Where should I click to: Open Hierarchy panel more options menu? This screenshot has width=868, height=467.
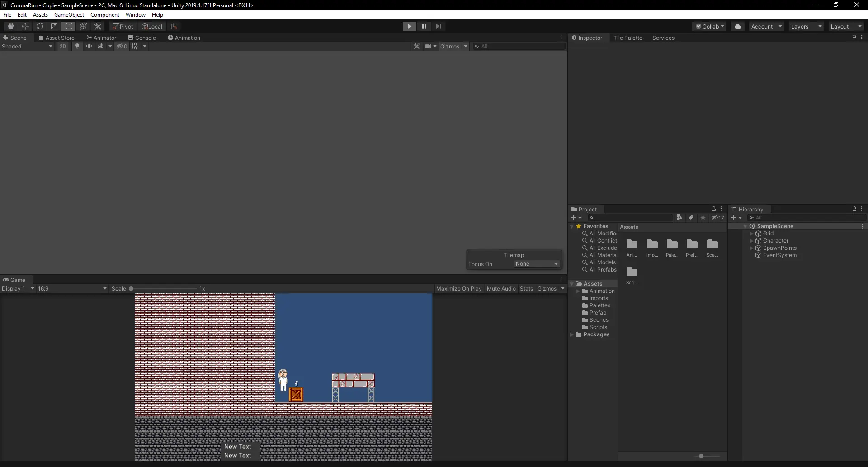pyautogui.click(x=862, y=209)
